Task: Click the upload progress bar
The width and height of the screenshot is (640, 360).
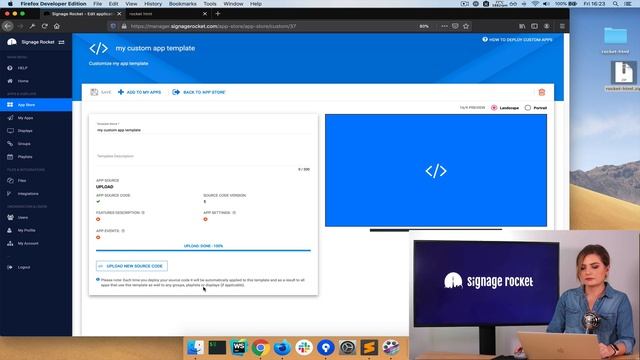Action: (203, 250)
